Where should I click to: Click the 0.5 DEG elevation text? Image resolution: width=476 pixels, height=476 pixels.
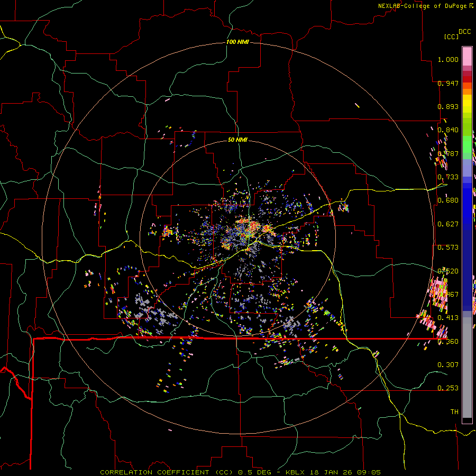(x=254, y=472)
